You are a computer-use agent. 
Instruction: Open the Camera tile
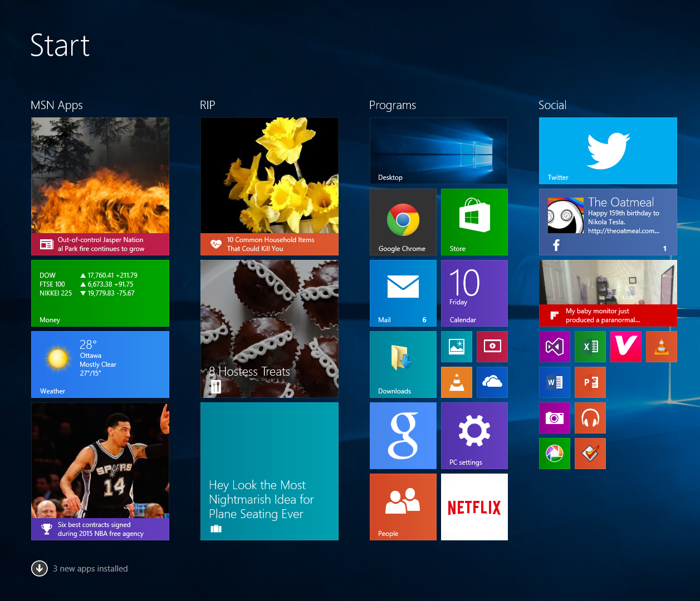pyautogui.click(x=554, y=418)
